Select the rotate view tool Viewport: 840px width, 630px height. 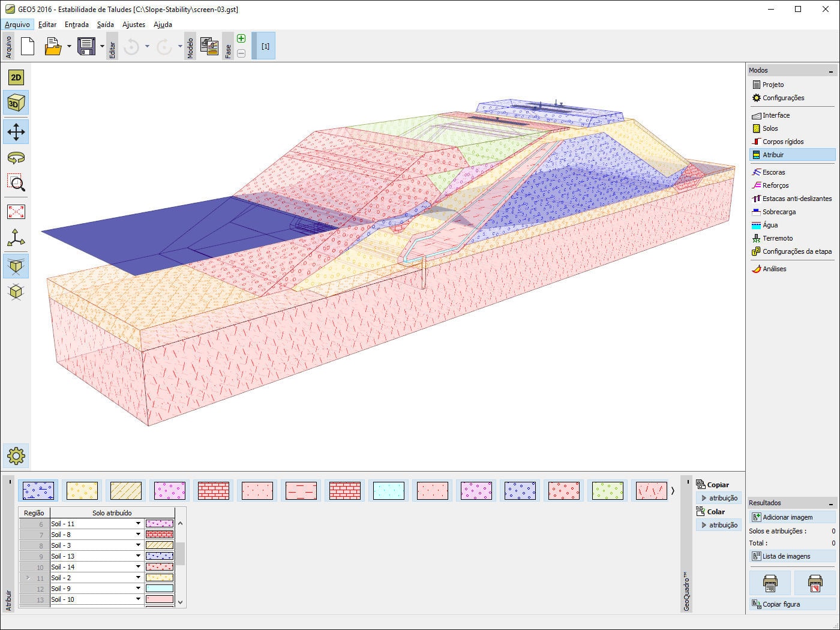point(16,158)
